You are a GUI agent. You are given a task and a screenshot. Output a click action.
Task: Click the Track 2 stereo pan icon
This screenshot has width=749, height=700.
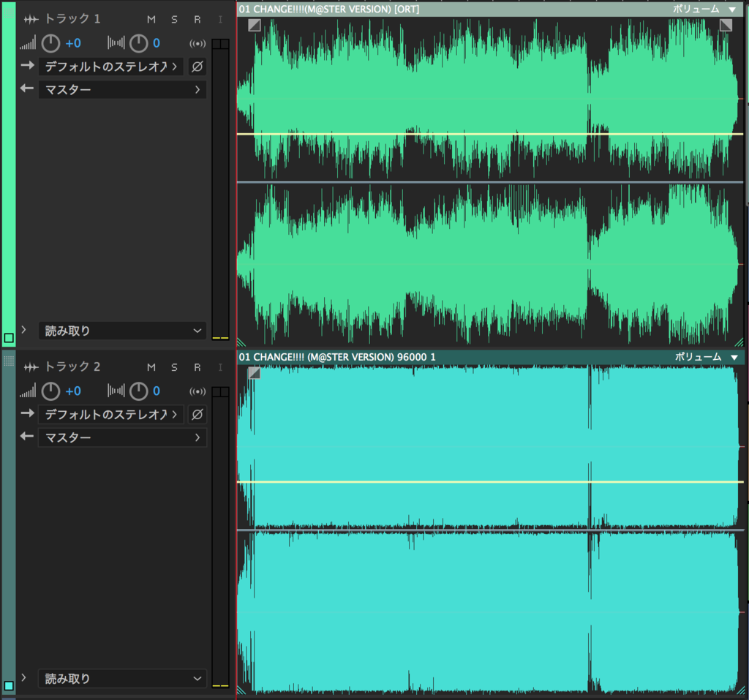coord(116,391)
